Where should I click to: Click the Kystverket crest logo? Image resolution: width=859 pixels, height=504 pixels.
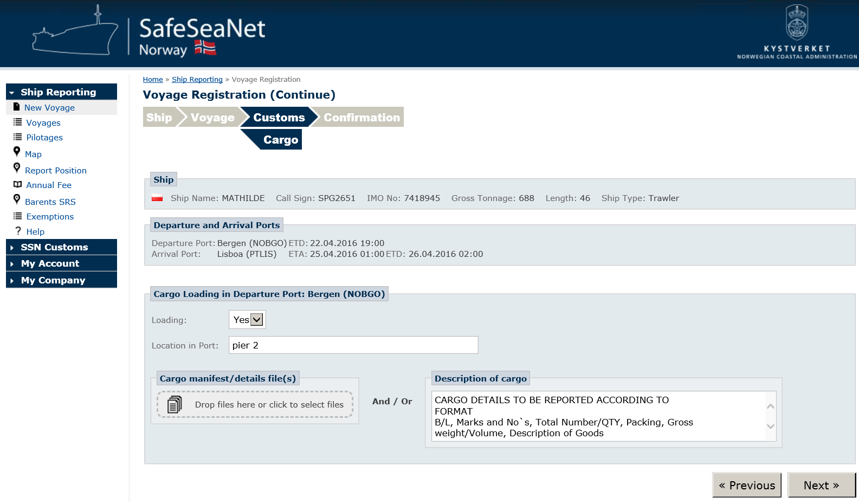point(797,22)
